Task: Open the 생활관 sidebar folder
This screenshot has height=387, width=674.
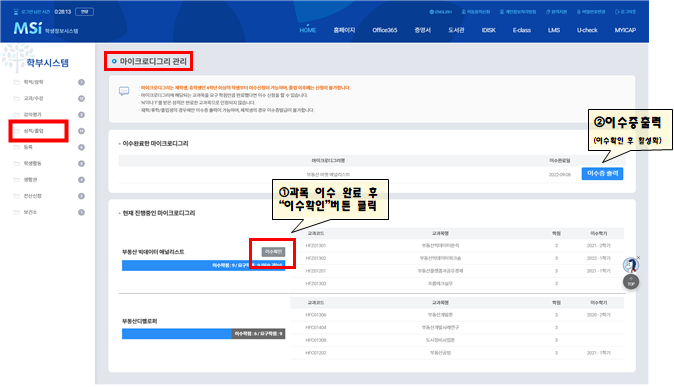Action: pos(30,180)
